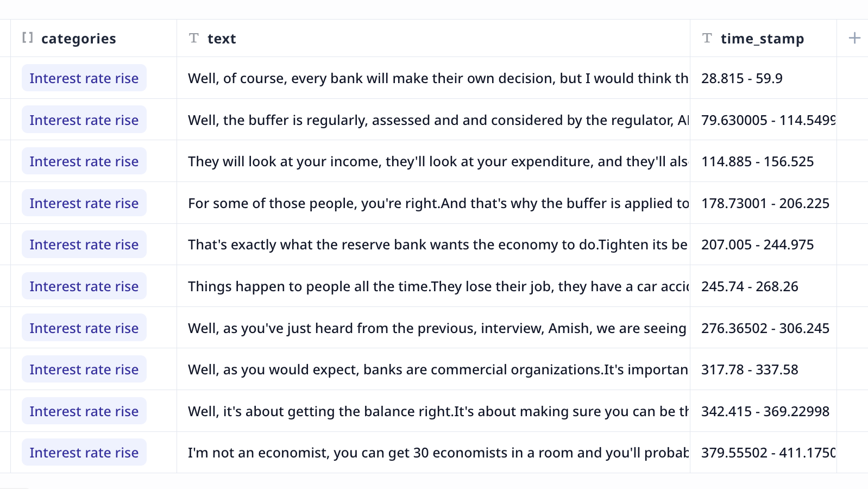The height and width of the screenshot is (489, 868).
Task: Select cell 'For some of those people'
Action: click(433, 203)
